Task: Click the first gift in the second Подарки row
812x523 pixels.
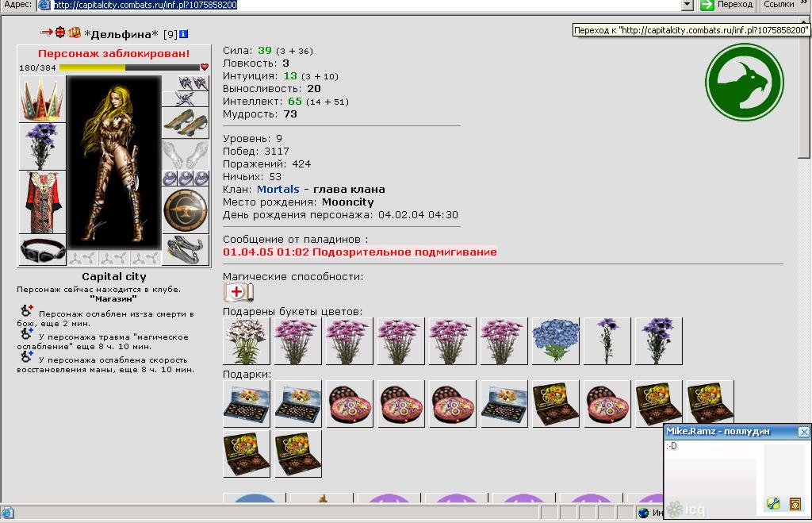Action: tap(247, 453)
